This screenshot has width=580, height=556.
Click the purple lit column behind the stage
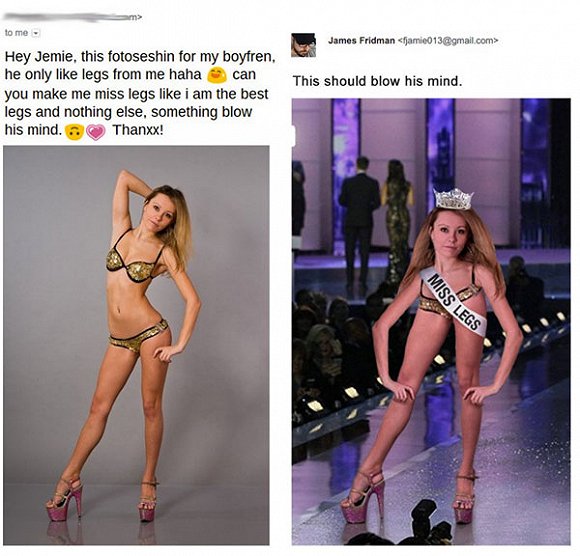point(345,176)
